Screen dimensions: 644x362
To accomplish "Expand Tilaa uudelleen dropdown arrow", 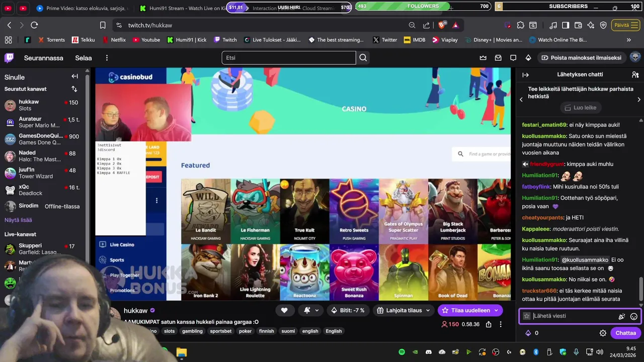I will (x=496, y=310).
